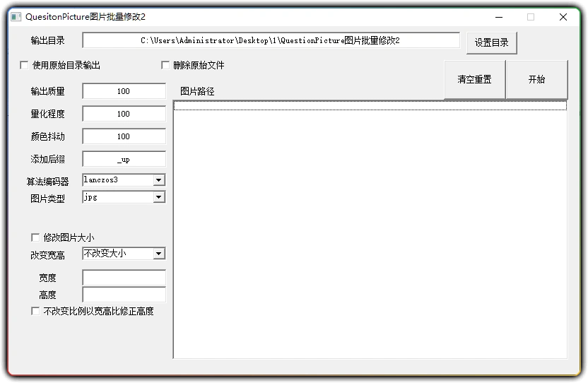Click the 改变宽高 label
This screenshot has width=588, height=383.
click(x=47, y=255)
